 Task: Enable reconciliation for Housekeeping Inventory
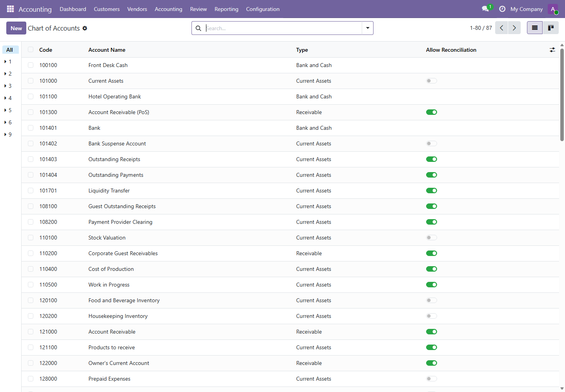432,316
